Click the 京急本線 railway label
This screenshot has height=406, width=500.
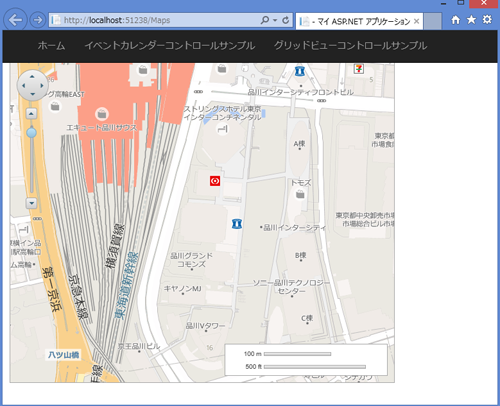(x=78, y=297)
